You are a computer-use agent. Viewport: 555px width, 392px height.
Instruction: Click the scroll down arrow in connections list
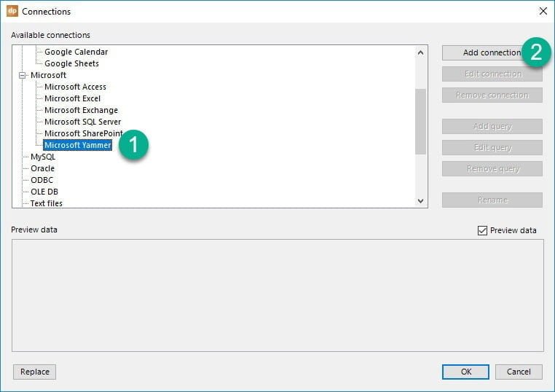point(420,201)
